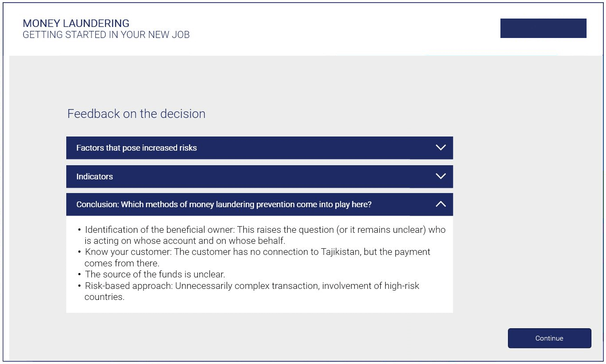Click the down chevron on Indicators row
606x364 pixels.
tap(440, 176)
